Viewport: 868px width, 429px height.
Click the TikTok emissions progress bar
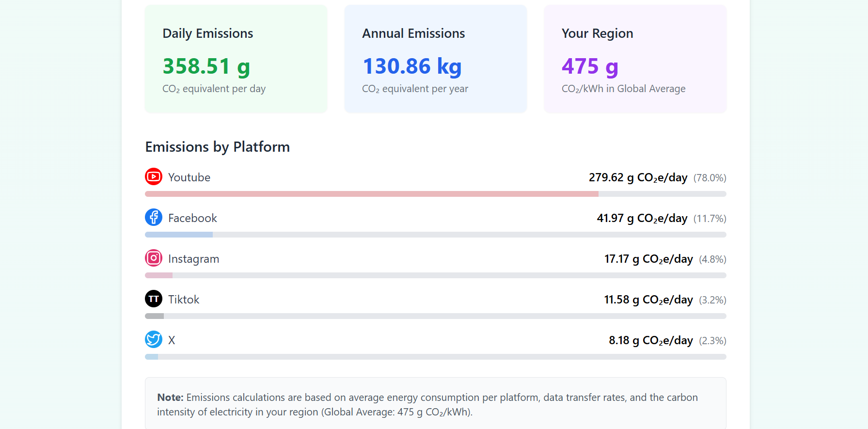point(435,316)
